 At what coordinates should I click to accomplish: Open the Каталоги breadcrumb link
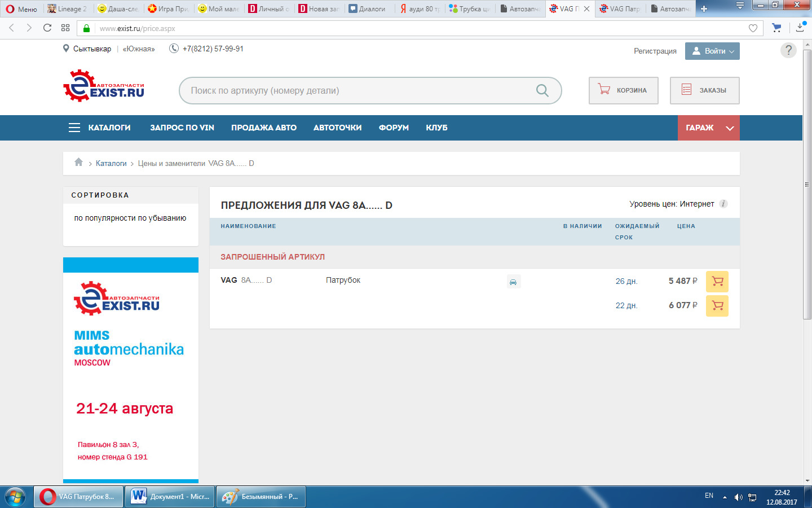tap(111, 163)
